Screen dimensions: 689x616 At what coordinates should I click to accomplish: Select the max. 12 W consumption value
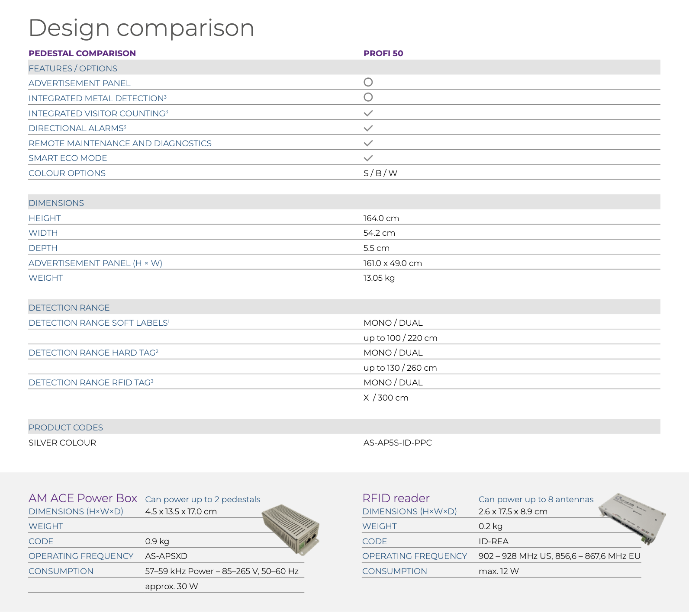coord(499,571)
